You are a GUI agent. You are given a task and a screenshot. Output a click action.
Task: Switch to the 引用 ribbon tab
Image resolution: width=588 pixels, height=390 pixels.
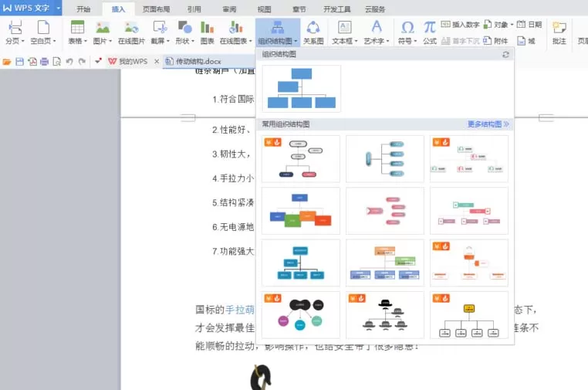tap(194, 9)
